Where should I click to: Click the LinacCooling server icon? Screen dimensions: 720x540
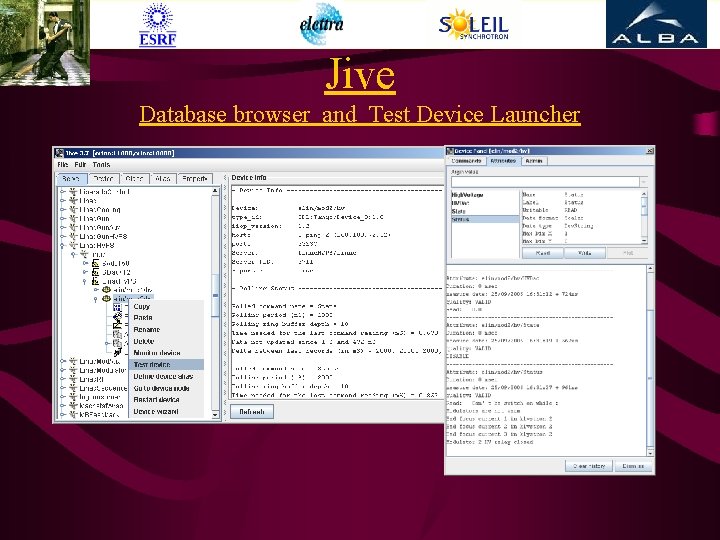(x=73, y=210)
